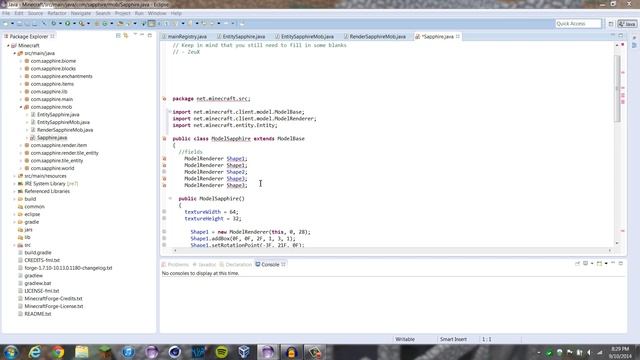The image size is (640, 360).
Task: Maximize the Console panel
Action: tap(621, 264)
